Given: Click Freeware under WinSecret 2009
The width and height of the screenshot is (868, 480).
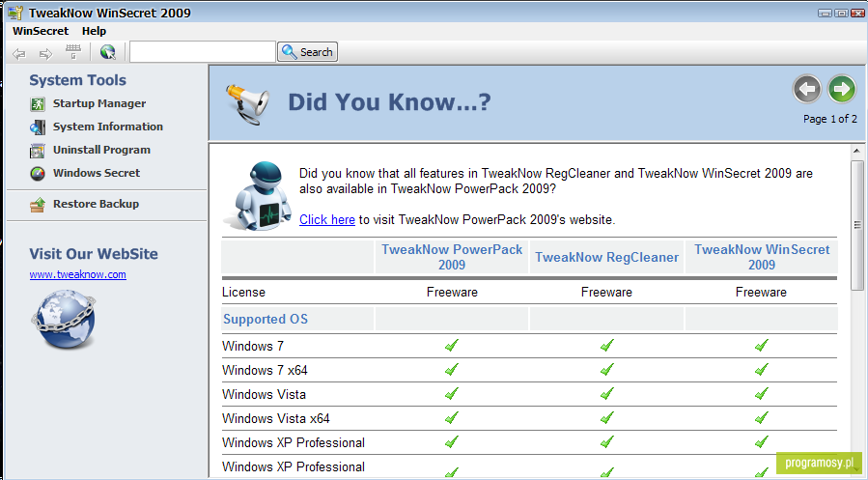Looking at the screenshot, I should [x=761, y=293].
